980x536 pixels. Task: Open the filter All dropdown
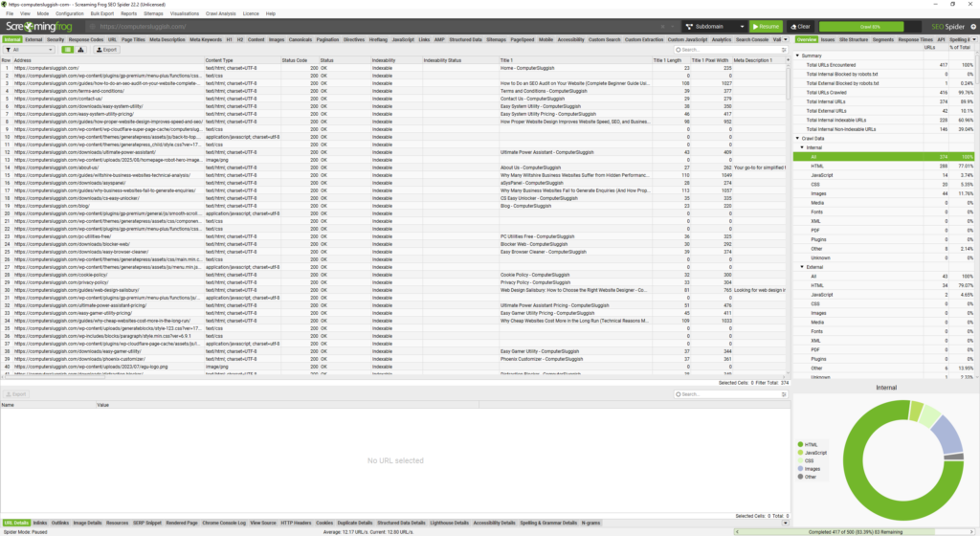pyautogui.click(x=29, y=50)
